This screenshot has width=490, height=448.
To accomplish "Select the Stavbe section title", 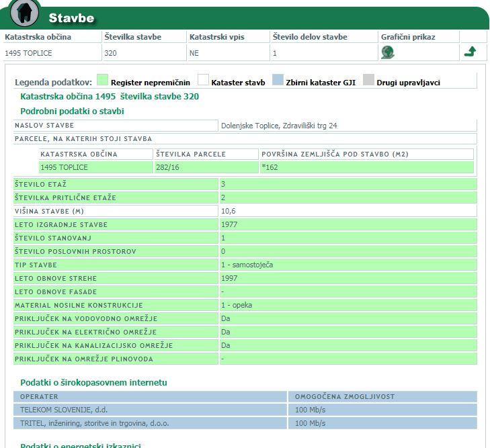I will [71, 18].
